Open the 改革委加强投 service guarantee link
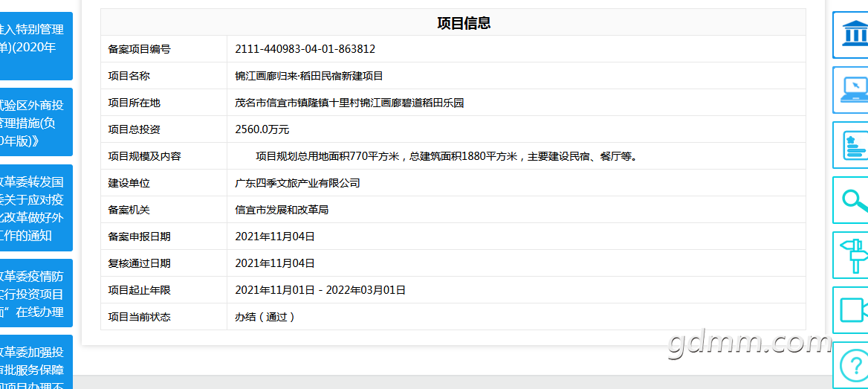 click(36, 361)
